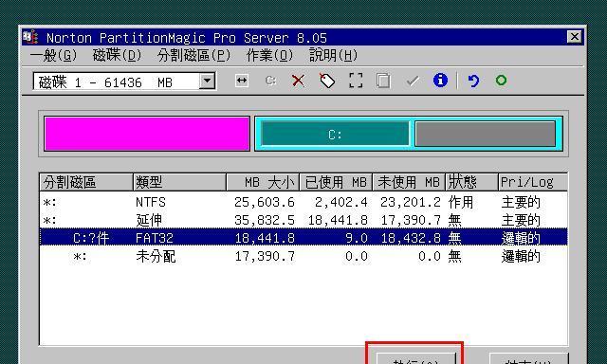The image size is (607, 364).
Task: Select the 延伸 extended partition type cell
Action: [x=149, y=221]
